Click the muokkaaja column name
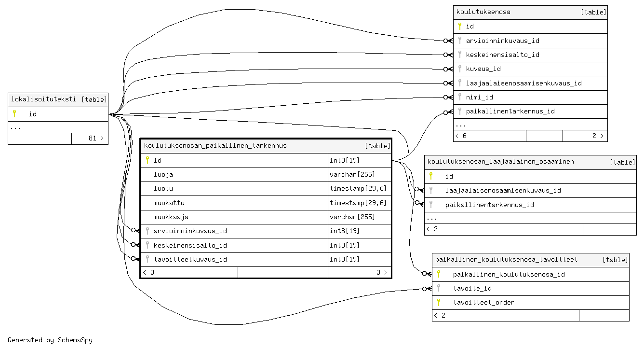The width and height of the screenshot is (644, 349). click(171, 217)
